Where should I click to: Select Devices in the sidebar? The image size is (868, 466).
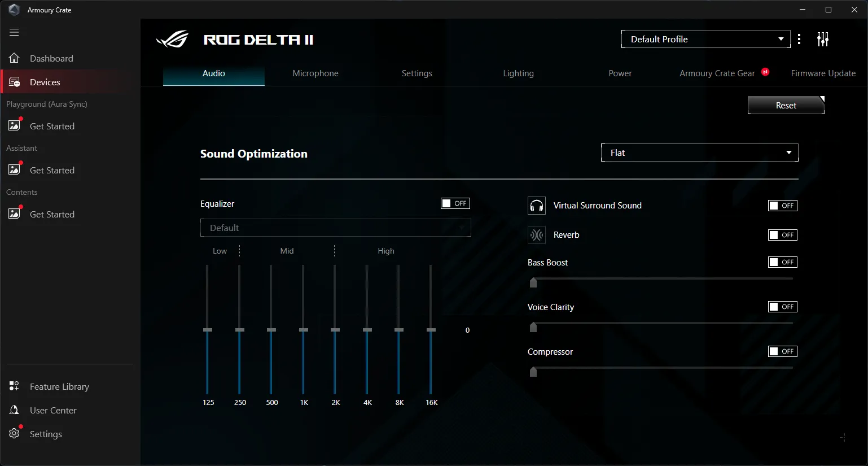coord(70,82)
